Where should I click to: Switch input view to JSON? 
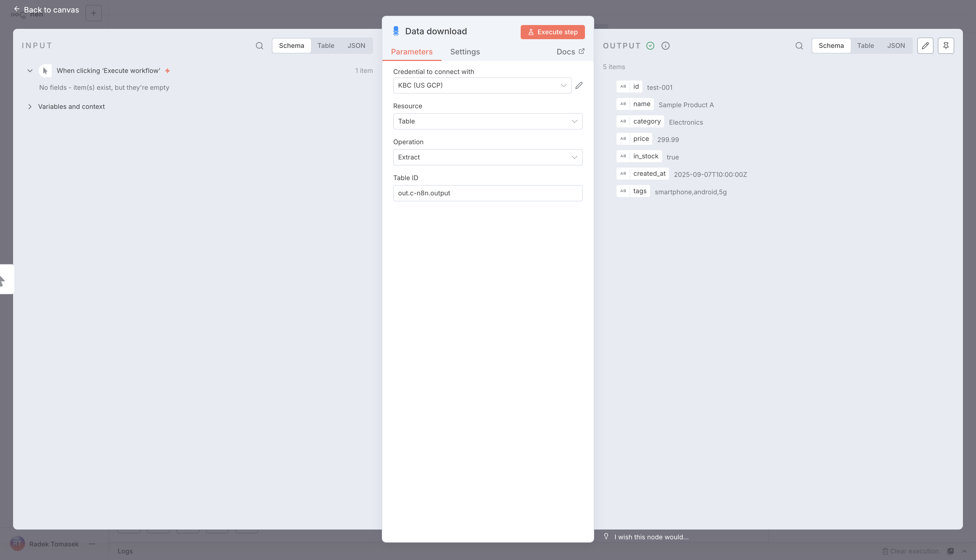[x=356, y=45]
